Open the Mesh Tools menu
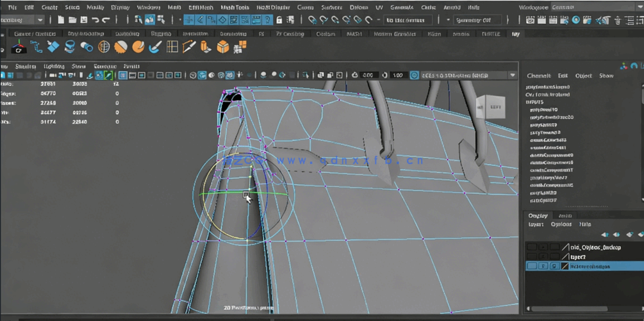The width and height of the screenshot is (644, 321). (235, 7)
